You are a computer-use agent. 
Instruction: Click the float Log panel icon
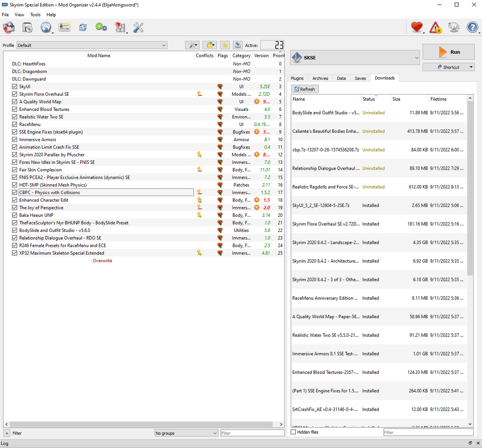pos(470,443)
